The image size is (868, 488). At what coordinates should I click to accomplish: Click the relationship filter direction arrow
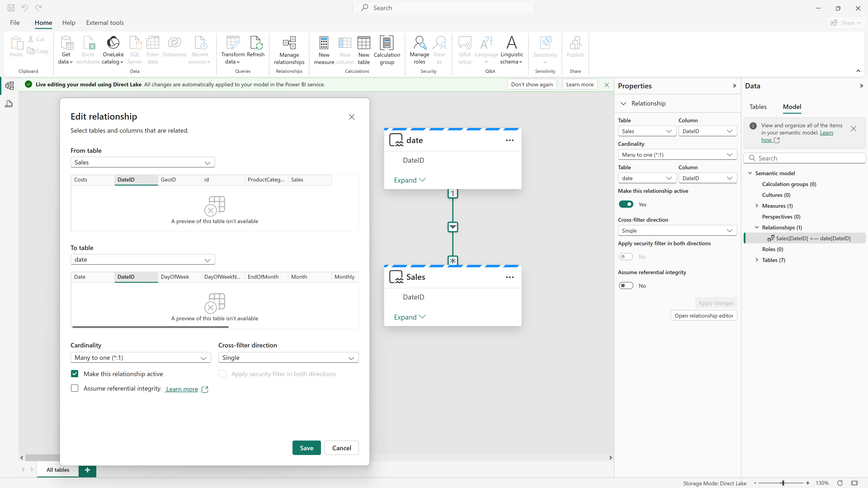coord(453,227)
